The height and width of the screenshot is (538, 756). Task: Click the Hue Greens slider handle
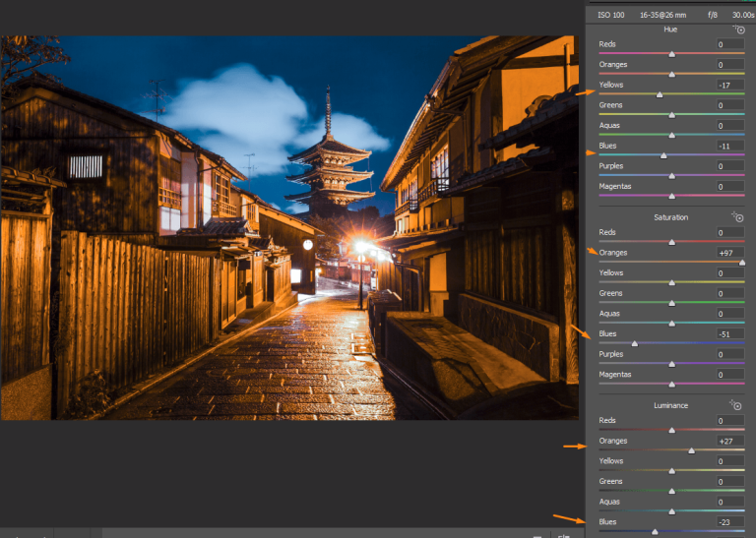pyautogui.click(x=671, y=115)
